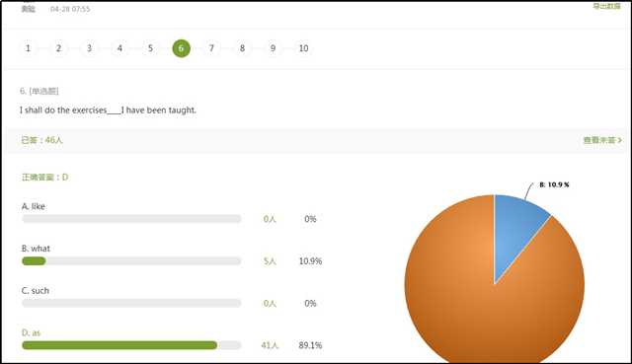Image resolution: width=632 pixels, height=364 pixels.
Task: Click the 41人 count for option D
Action: [270, 345]
